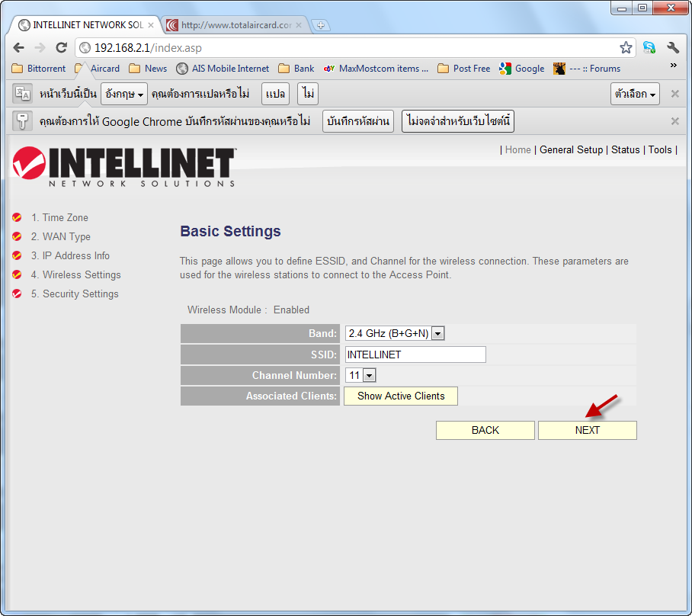Image resolution: width=692 pixels, height=616 pixels.
Task: Open the Post Free bookmark folder
Action: (464, 69)
